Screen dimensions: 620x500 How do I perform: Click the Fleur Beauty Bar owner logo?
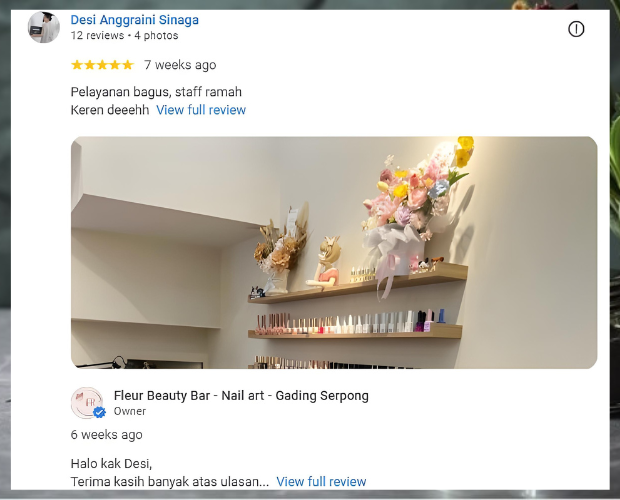coord(87,403)
